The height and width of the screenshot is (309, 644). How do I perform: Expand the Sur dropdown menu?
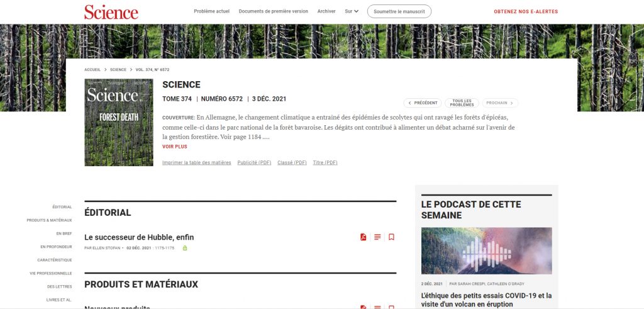352,11
